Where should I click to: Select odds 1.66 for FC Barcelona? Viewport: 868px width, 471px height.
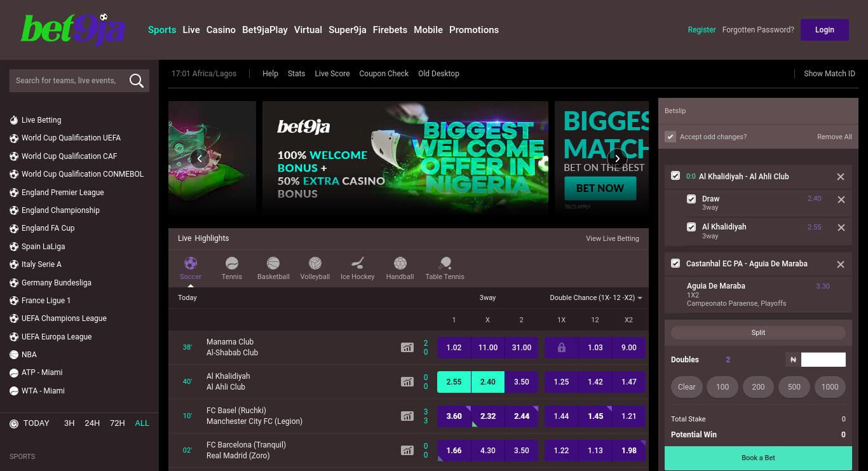454,451
